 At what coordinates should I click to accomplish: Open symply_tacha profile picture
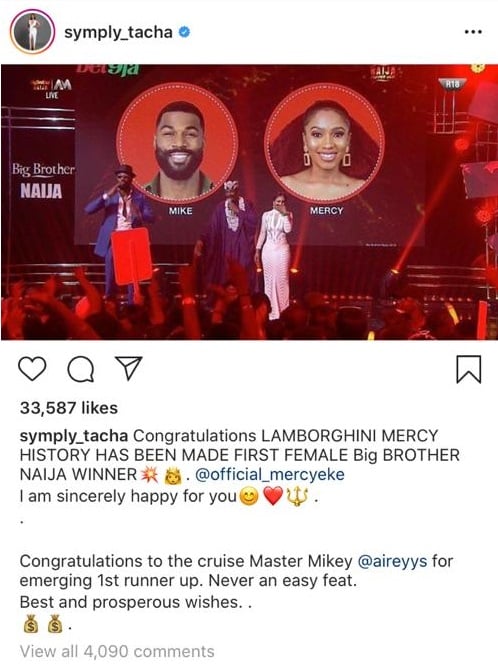point(32,32)
